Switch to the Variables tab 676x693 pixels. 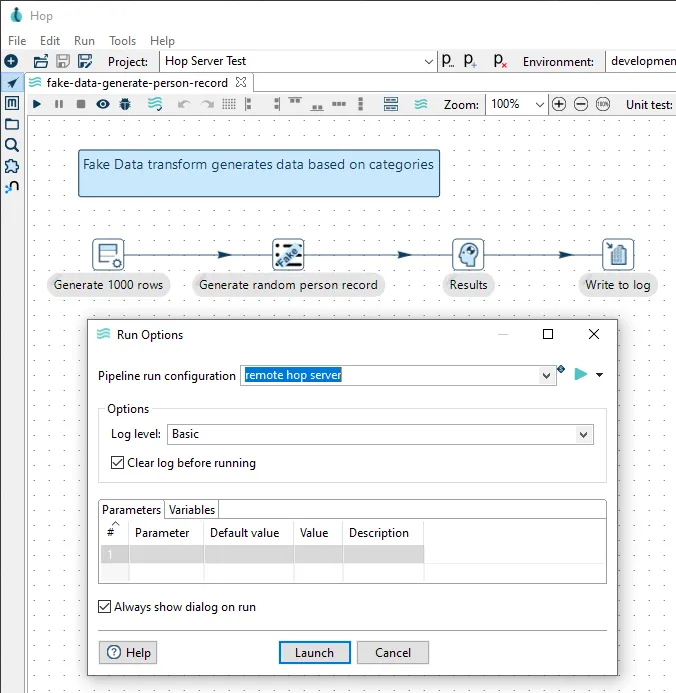coord(190,510)
